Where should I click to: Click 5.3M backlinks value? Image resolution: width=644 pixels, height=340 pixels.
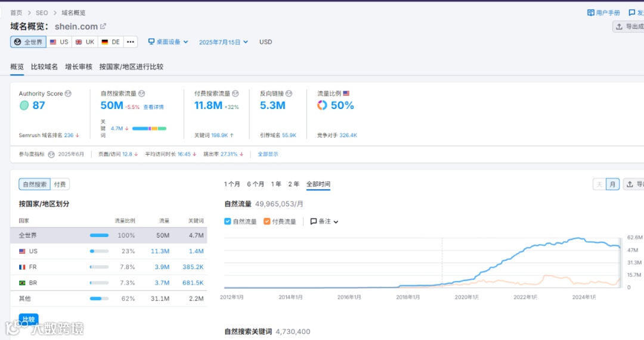(273, 105)
